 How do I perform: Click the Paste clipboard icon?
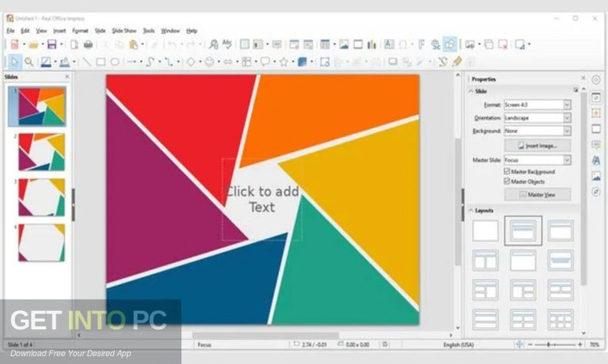tap(133, 44)
